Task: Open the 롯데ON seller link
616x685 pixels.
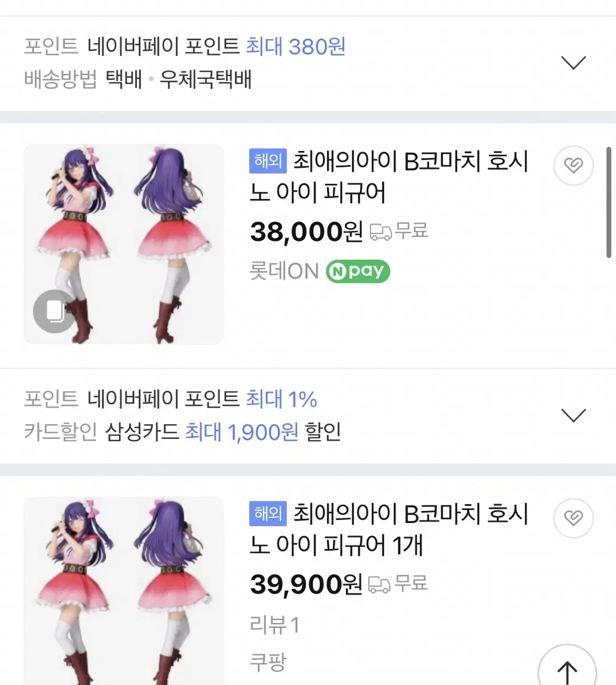Action: pos(284,271)
